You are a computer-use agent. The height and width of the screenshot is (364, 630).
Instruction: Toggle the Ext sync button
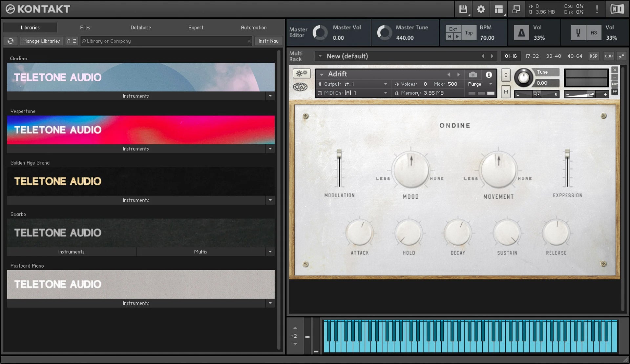(x=453, y=29)
